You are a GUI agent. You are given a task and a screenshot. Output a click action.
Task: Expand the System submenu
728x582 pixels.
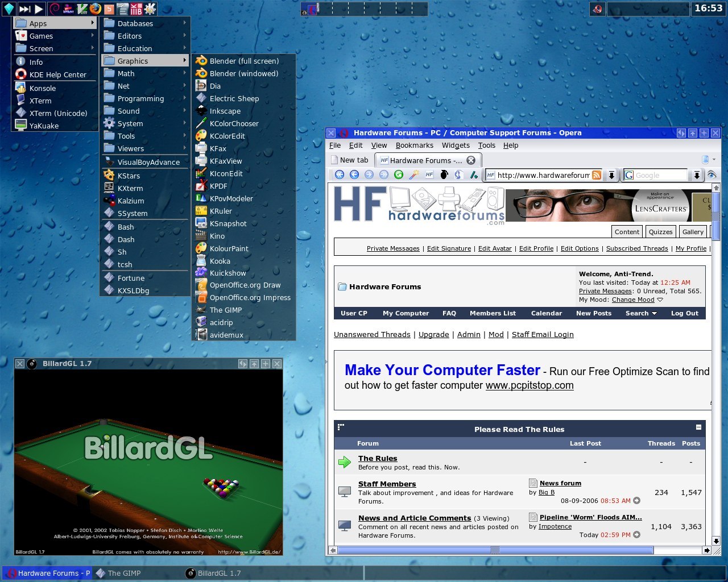[145, 123]
